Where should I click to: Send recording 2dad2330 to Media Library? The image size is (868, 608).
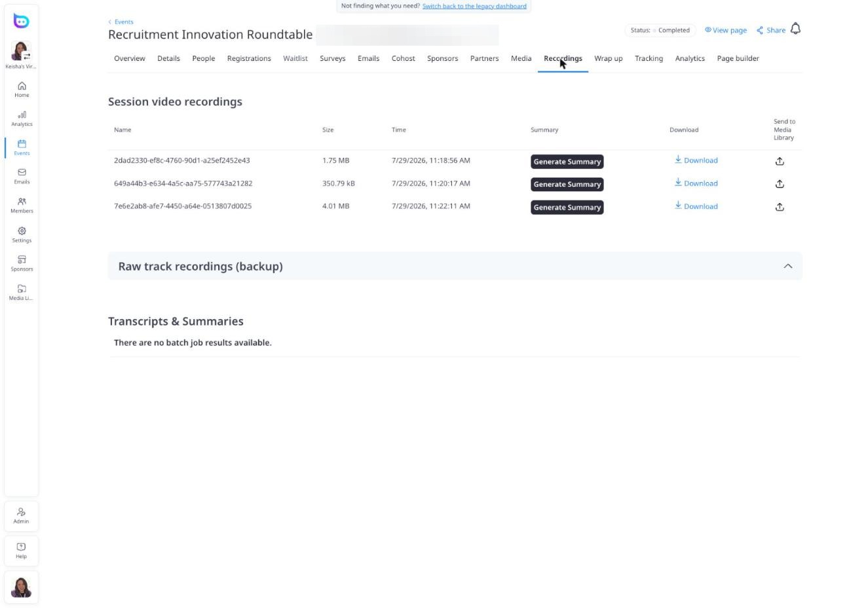780,161
